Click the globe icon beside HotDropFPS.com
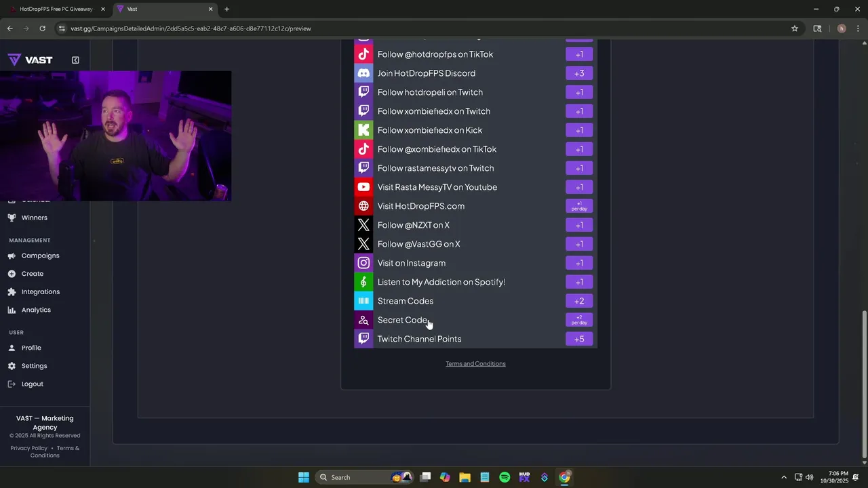The image size is (868, 488). pyautogui.click(x=363, y=206)
